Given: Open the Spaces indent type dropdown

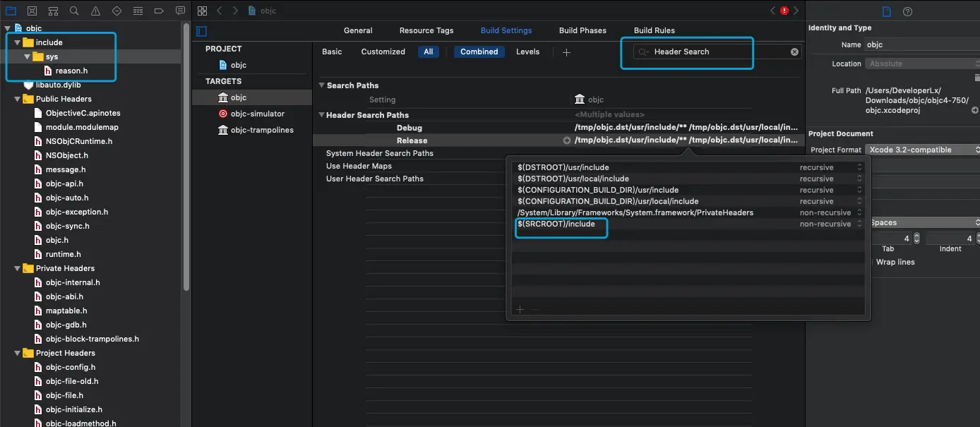Looking at the screenshot, I should click(925, 222).
